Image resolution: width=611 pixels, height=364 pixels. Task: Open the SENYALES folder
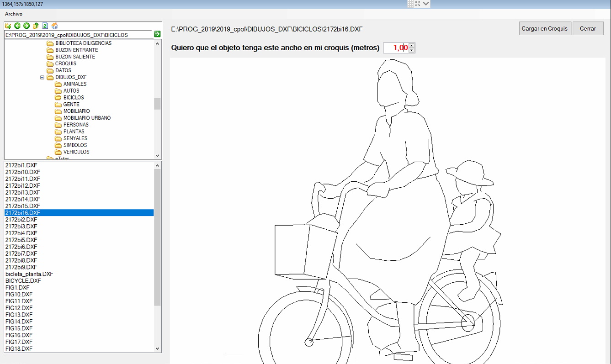[75, 138]
